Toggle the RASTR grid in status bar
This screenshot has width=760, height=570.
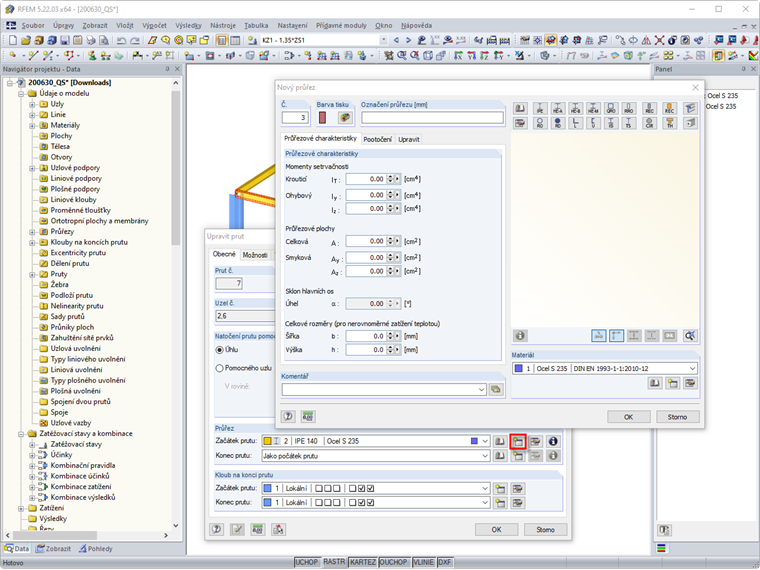(334, 562)
